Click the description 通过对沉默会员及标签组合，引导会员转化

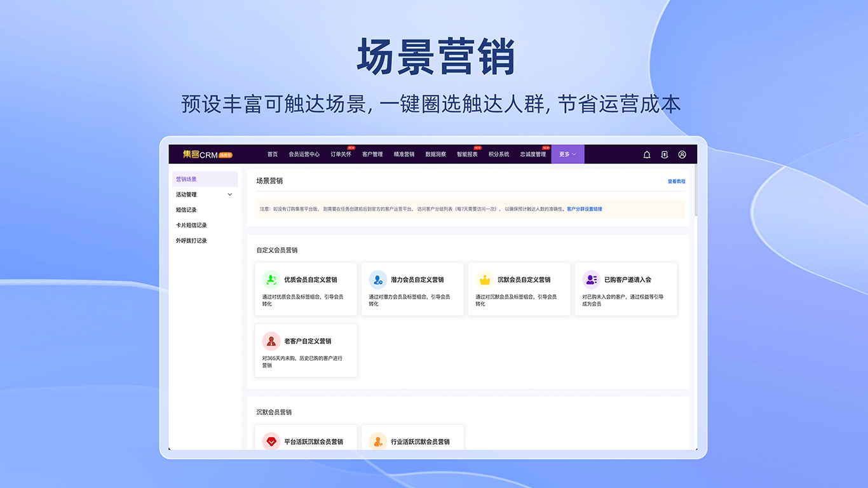pyautogui.click(x=516, y=300)
